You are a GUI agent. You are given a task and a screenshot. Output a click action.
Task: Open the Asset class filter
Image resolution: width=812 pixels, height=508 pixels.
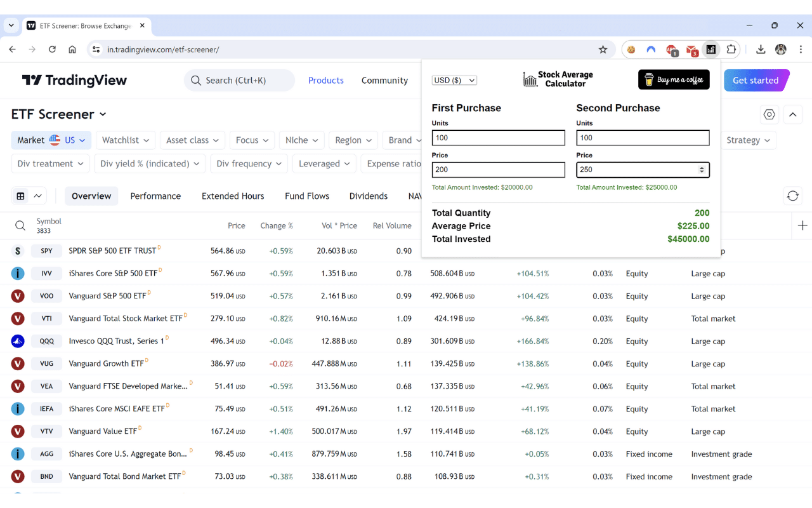(x=192, y=140)
